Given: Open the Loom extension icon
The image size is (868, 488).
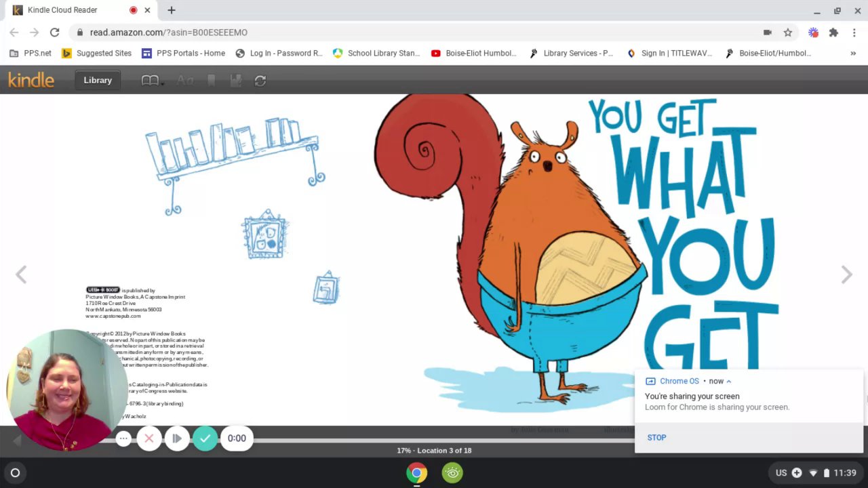Looking at the screenshot, I should [x=813, y=33].
